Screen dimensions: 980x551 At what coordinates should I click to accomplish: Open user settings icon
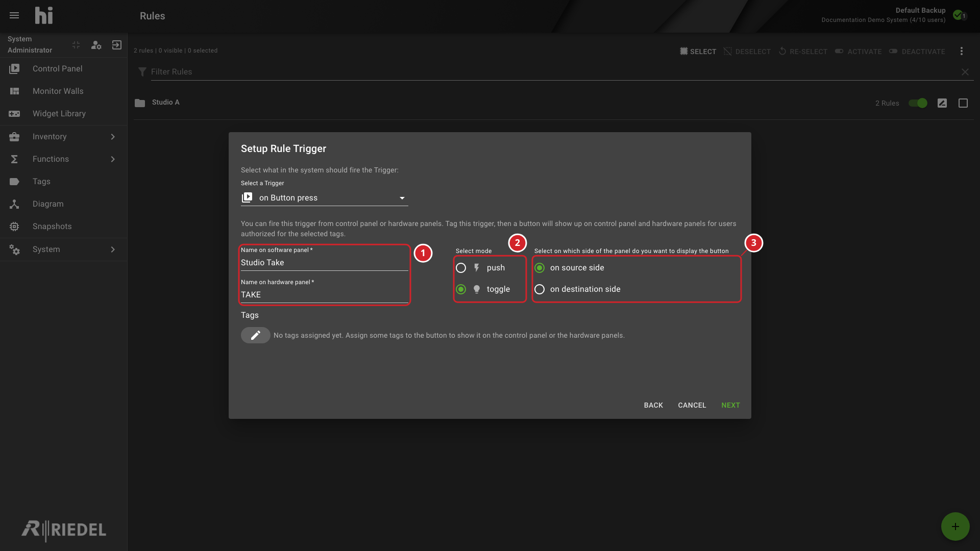click(96, 45)
